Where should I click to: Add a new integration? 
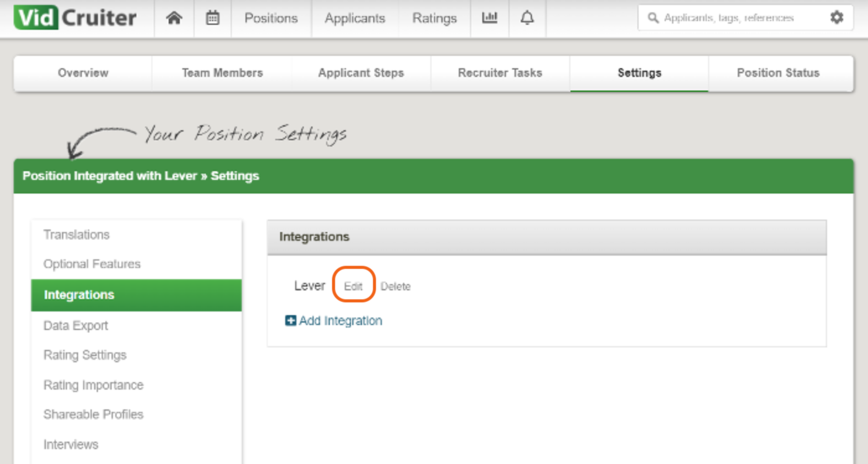pos(340,321)
